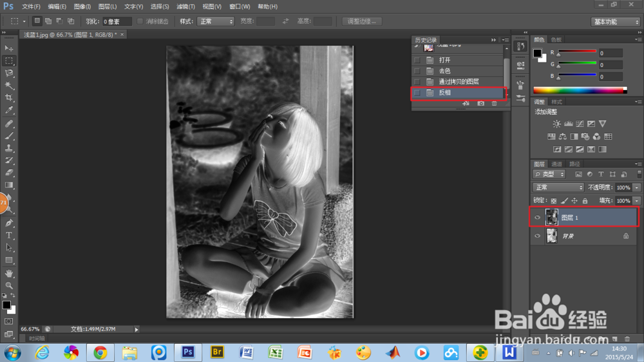Toggle history source box beside 去色
The height and width of the screenshot is (362, 644).
[x=417, y=71]
